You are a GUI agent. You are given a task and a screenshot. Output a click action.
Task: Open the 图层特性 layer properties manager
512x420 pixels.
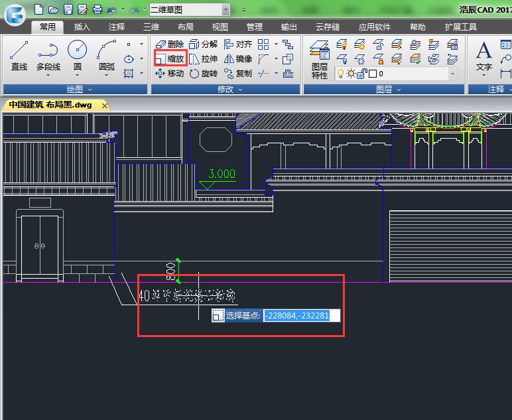pyautogui.click(x=320, y=58)
